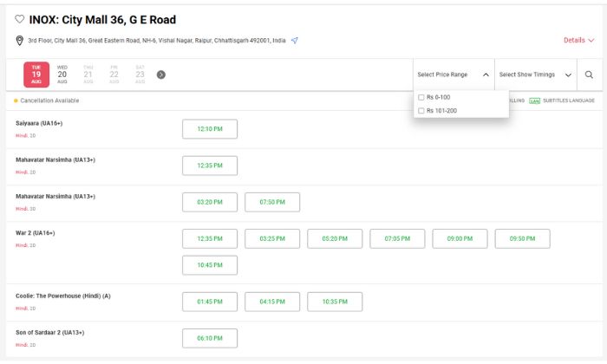This screenshot has width=607, height=364.
Task: Open Mahavatar Narsimha title with single 12:35 show
Action: 55,159
